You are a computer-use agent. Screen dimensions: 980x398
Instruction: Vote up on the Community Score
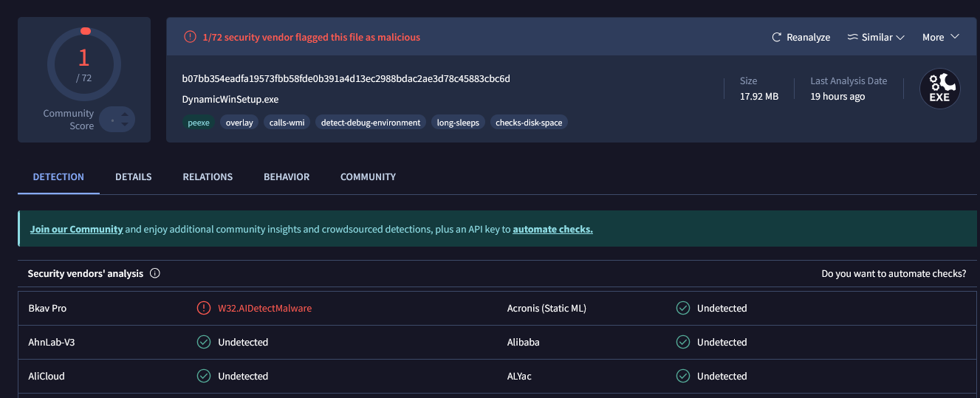click(x=126, y=113)
